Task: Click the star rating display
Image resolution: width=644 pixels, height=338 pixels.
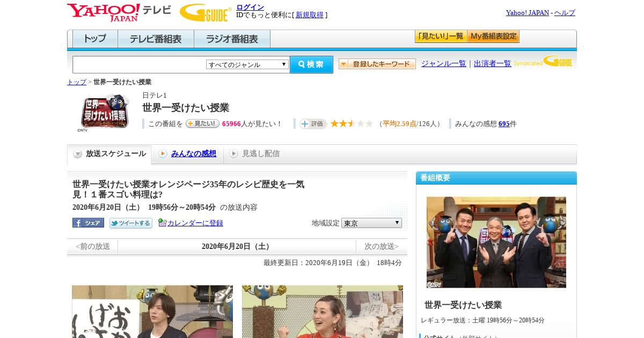Action: pos(352,123)
